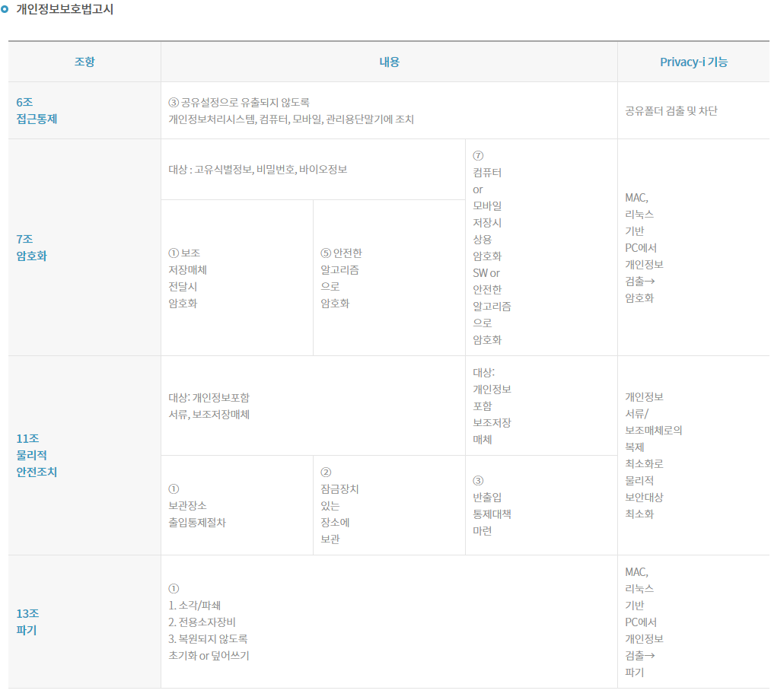Click 대상: 개인정보 포함 보조저장 매체 cell
Screen dimensions: 771x700
(541, 406)
